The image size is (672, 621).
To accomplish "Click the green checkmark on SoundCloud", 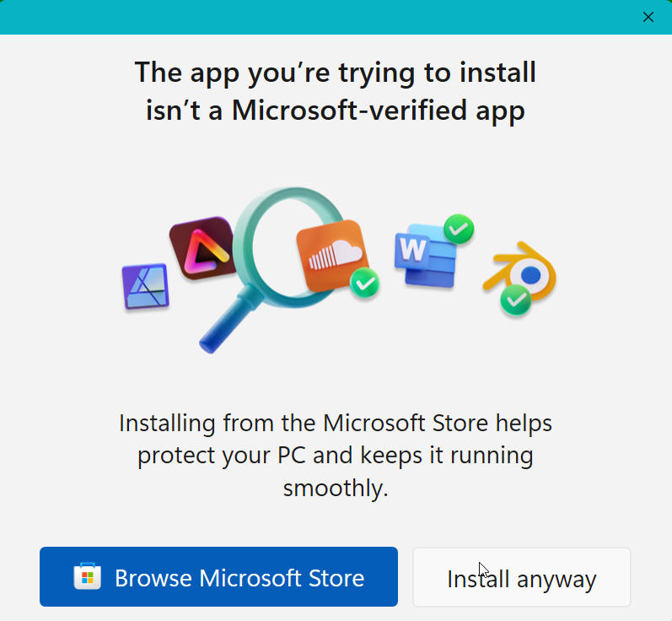I will pyautogui.click(x=365, y=283).
